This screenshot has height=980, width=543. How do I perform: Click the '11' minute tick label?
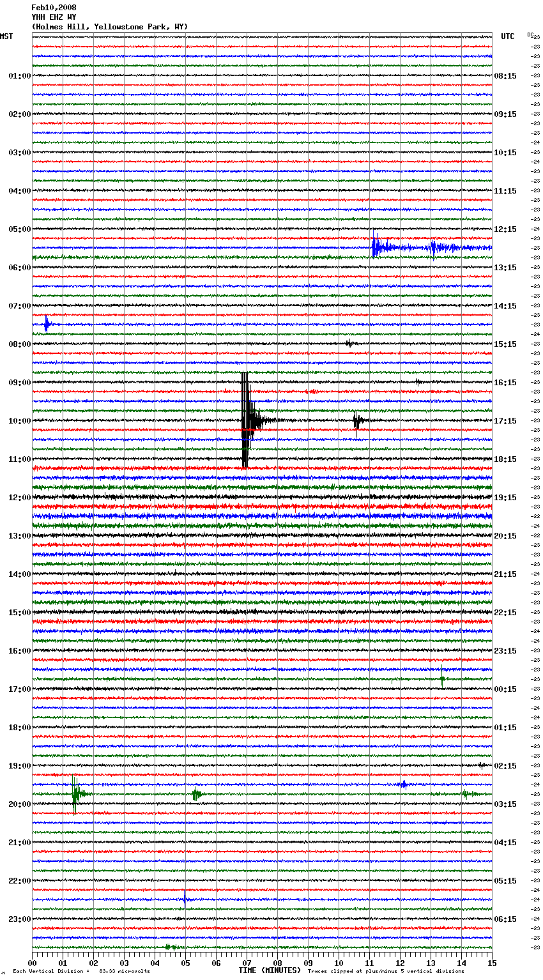click(x=369, y=963)
